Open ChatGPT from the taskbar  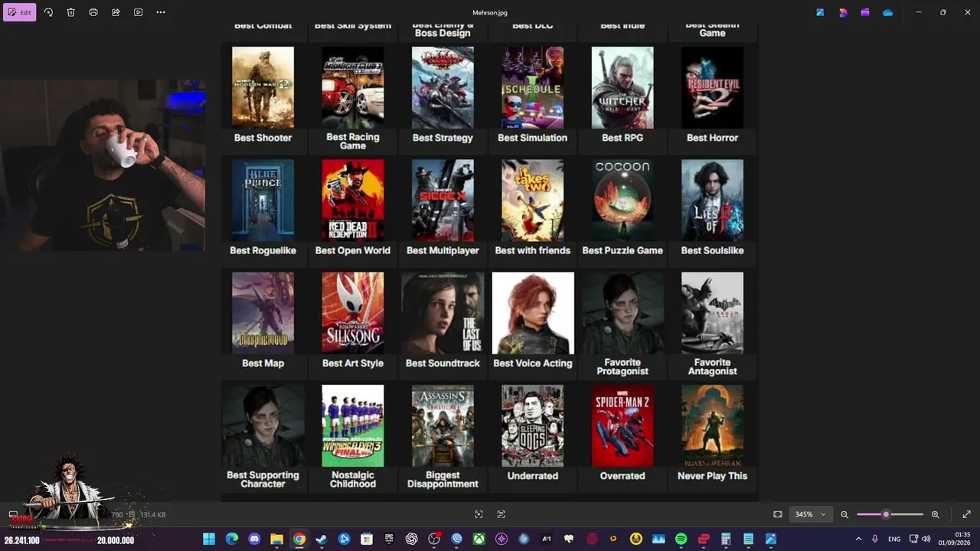412,539
